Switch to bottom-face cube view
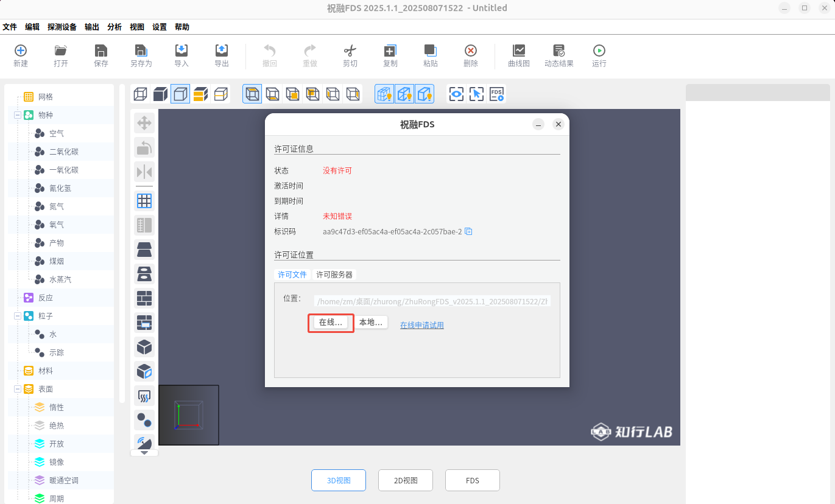 (272, 94)
